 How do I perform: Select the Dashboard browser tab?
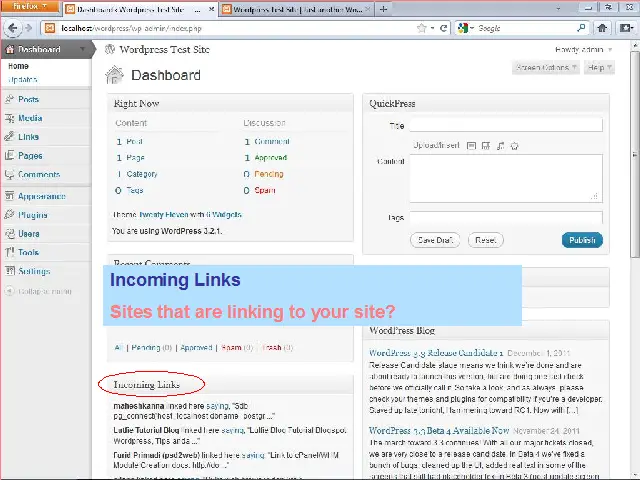140,9
